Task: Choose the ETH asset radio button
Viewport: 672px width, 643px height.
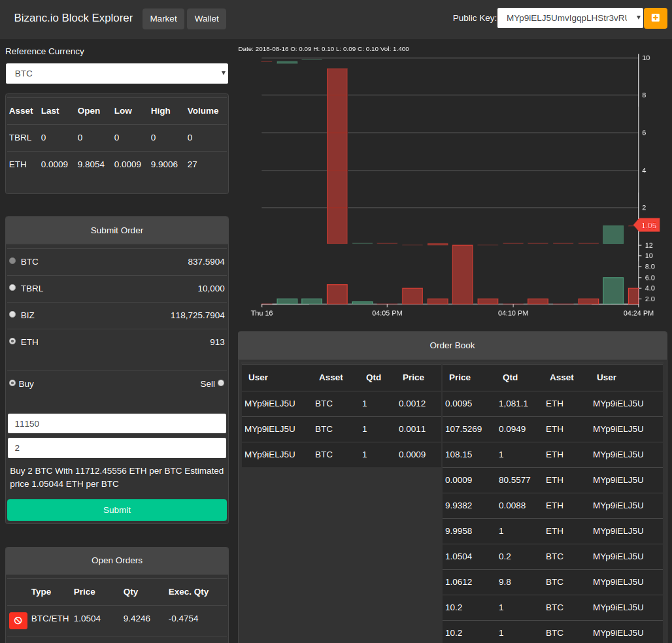Action: click(x=12, y=341)
